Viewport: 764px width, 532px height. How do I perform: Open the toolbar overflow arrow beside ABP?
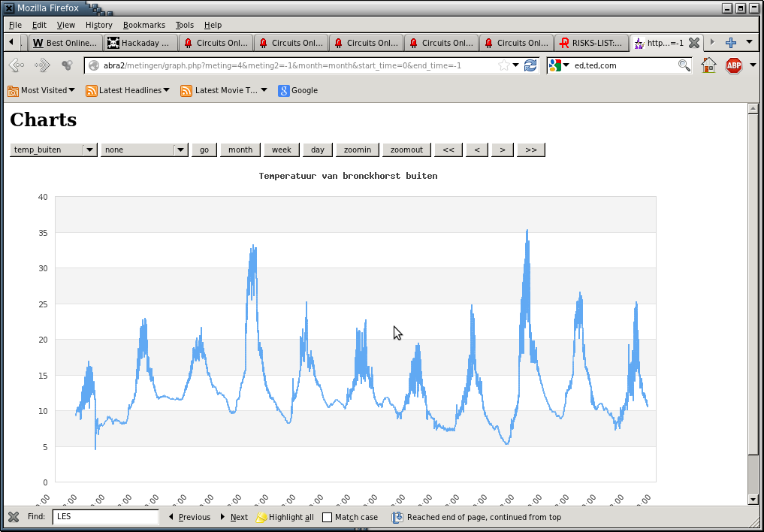[753, 65]
